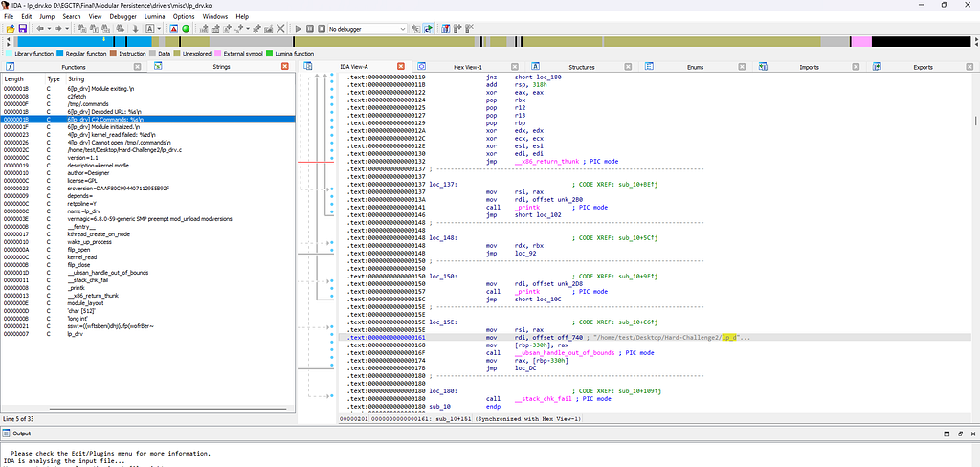The width and height of the screenshot is (980, 467).
Task: Open the No debugger dropdown
Action: click(x=367, y=29)
